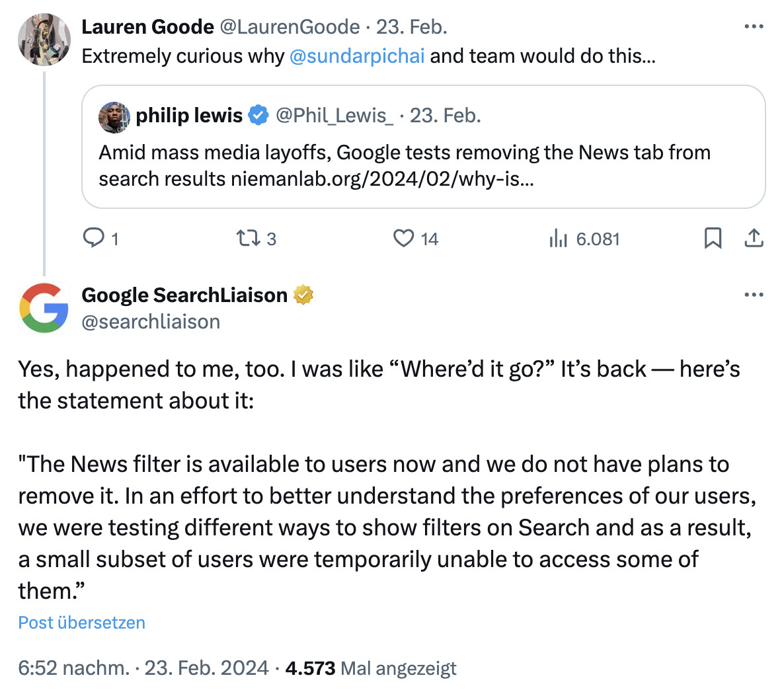This screenshot has width=784, height=694.
Task: Click the Post übersetzen link
Action: (x=81, y=622)
